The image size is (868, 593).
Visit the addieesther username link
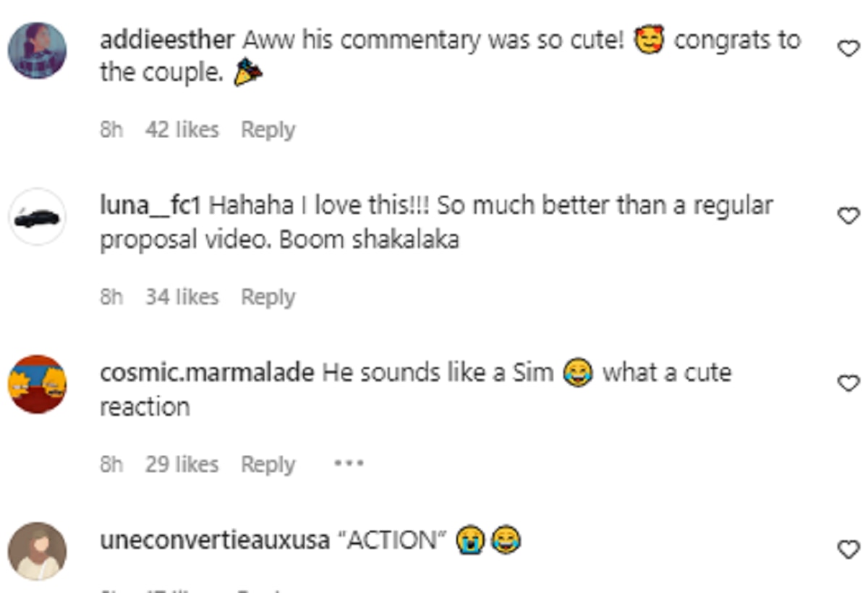(x=167, y=40)
